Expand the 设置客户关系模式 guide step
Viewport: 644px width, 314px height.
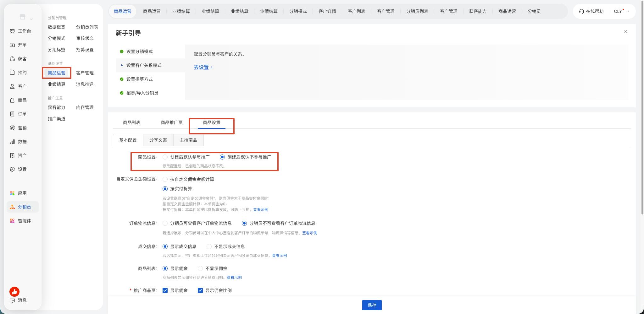click(150, 65)
